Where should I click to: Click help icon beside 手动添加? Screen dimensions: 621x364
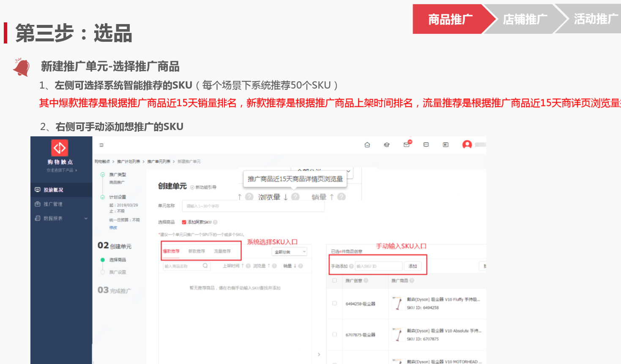[x=351, y=266]
